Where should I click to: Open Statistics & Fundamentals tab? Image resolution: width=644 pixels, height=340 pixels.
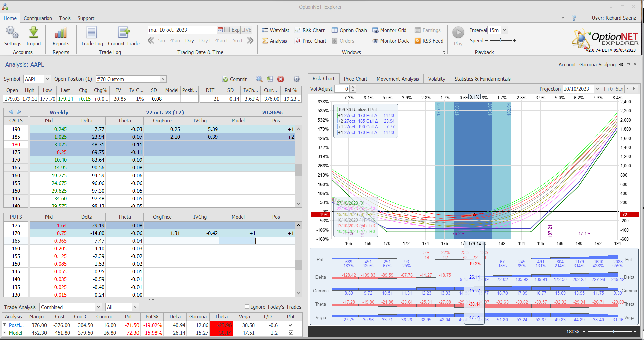(482, 79)
